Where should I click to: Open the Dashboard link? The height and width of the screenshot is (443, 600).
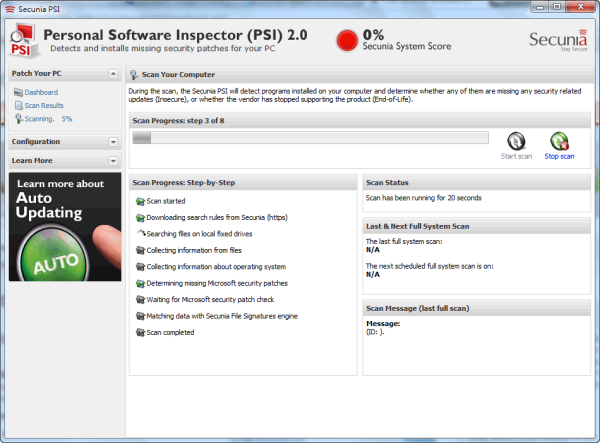[x=41, y=92]
